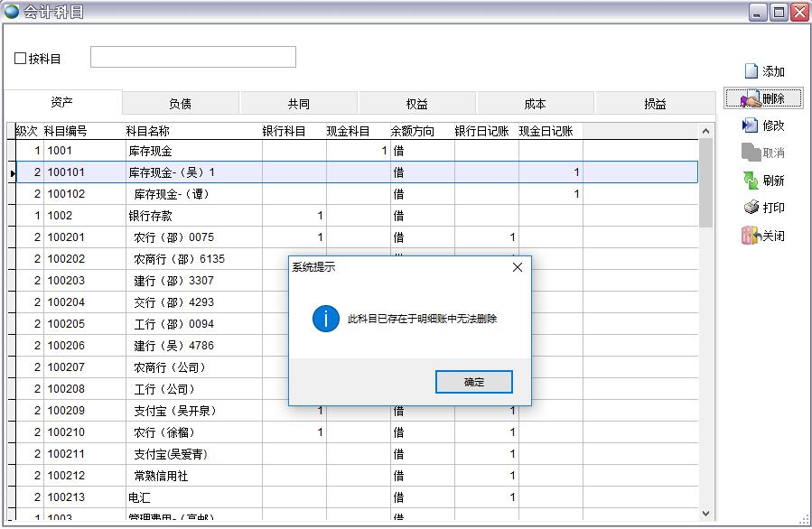
Task: Confirm the dialog with 确定 button
Action: [x=473, y=382]
